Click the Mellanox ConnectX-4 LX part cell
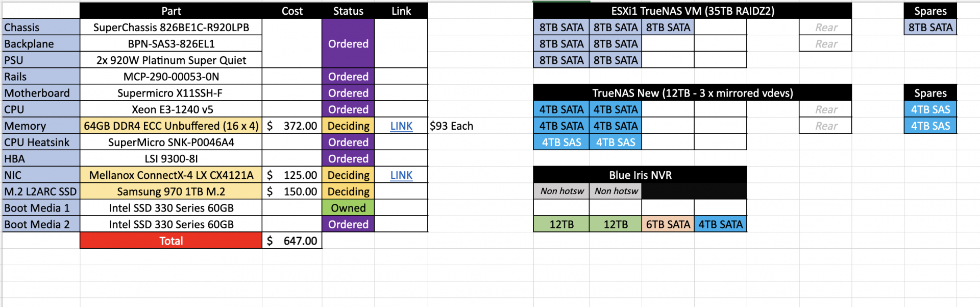 (x=171, y=175)
